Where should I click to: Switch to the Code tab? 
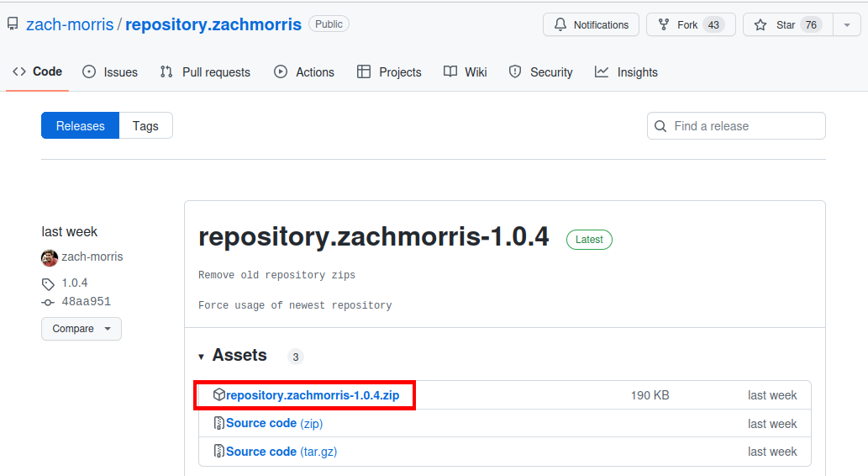click(38, 71)
